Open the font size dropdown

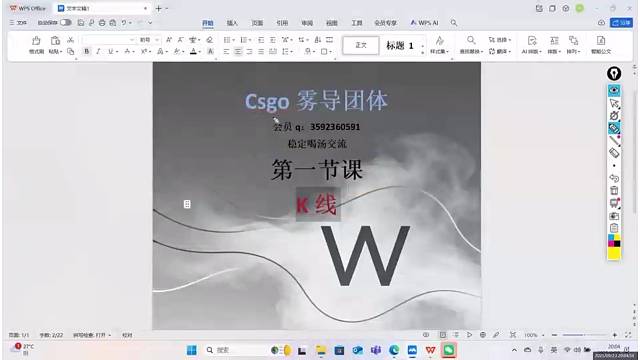coord(157,40)
